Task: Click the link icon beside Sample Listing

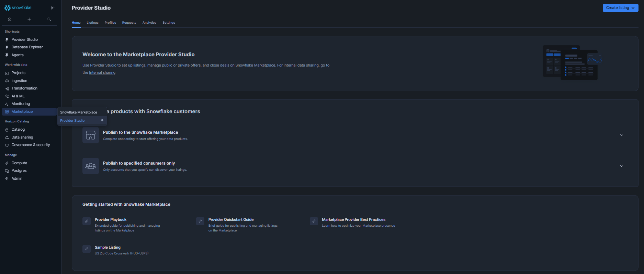Action: 87,249
